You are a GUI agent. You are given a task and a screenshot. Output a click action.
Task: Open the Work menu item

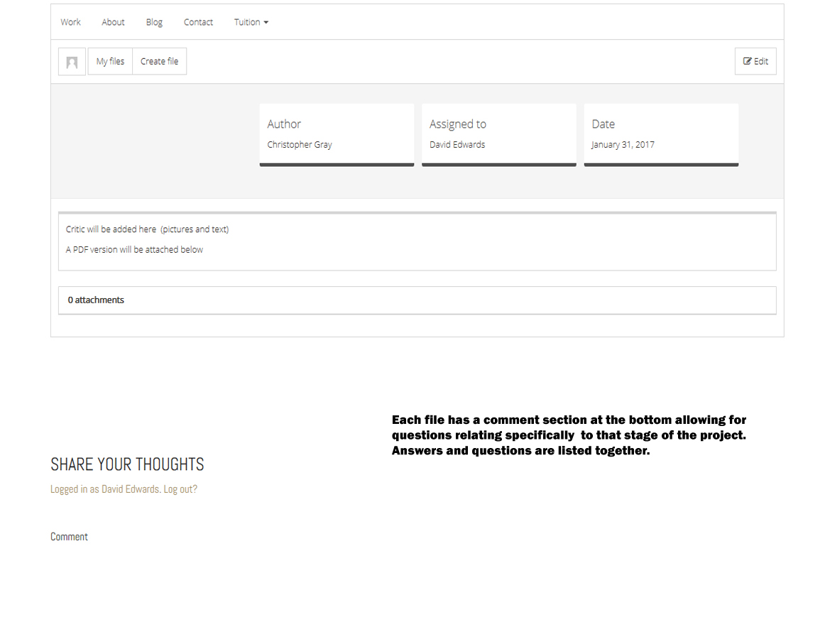click(x=70, y=22)
